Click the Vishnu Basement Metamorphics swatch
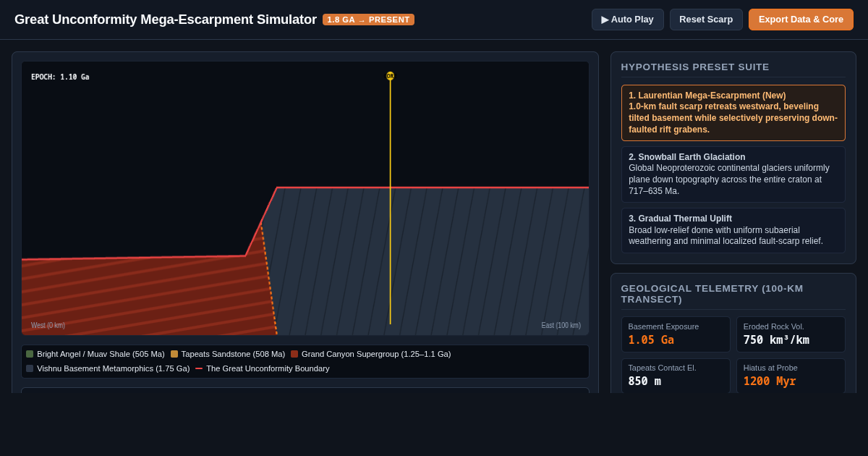Image resolution: width=868 pixels, height=456 pixels. point(30,368)
